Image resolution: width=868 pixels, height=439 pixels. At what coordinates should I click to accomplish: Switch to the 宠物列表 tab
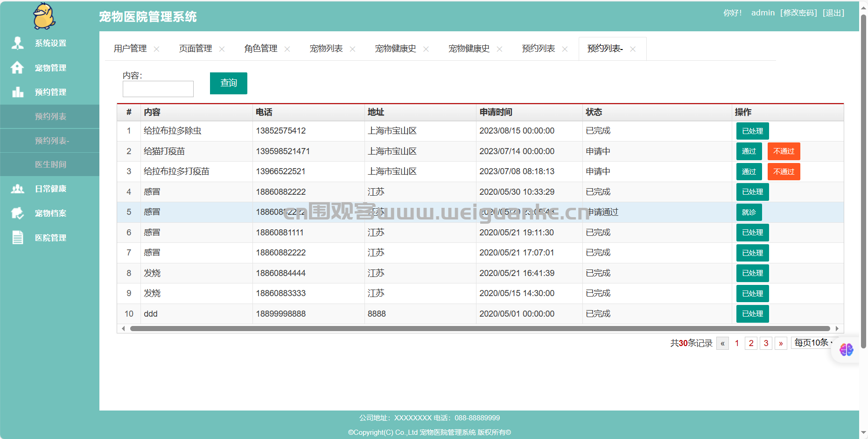pyautogui.click(x=326, y=49)
